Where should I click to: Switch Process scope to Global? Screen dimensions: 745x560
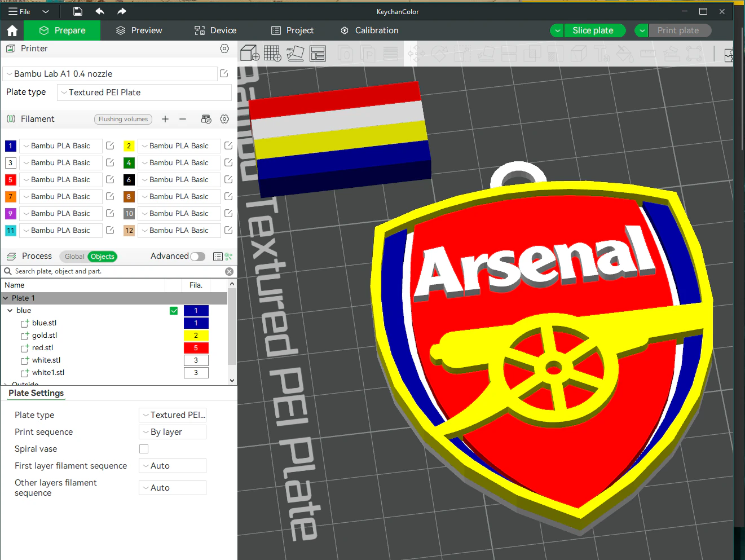point(74,257)
